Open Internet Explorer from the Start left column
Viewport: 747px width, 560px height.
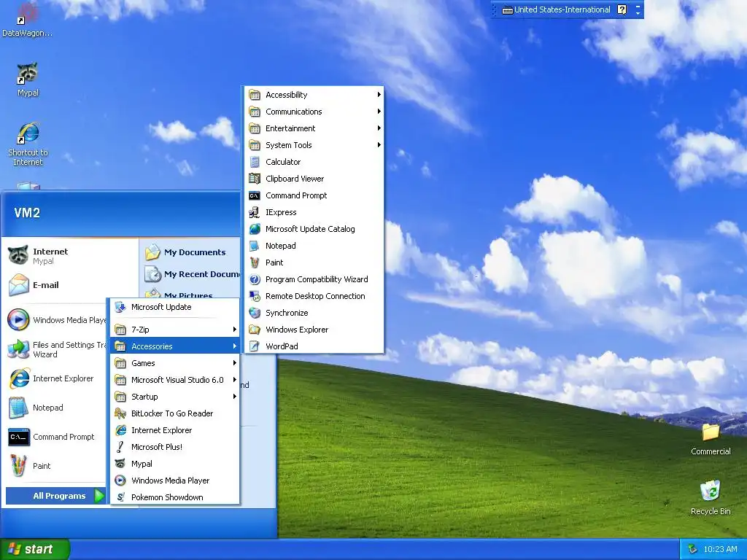pyautogui.click(x=56, y=378)
